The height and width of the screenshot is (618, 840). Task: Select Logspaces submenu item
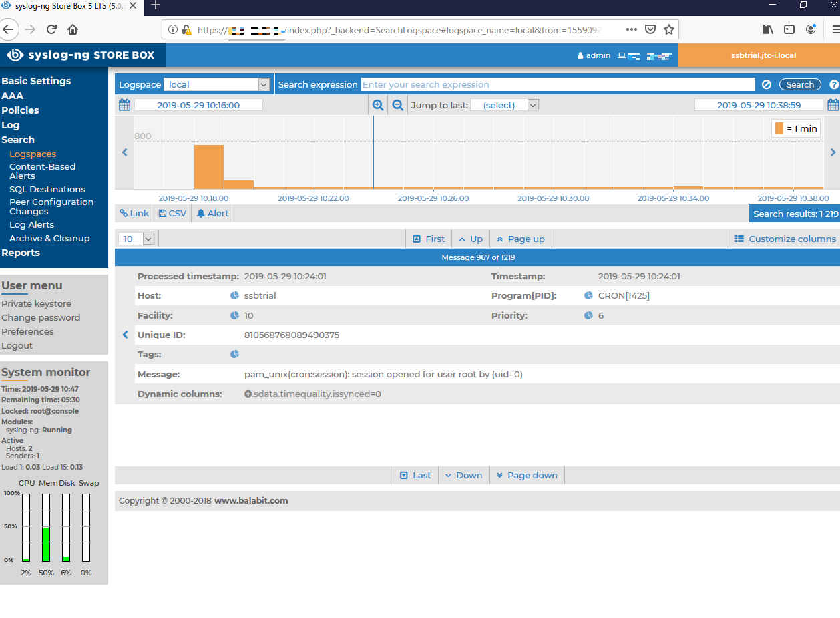coord(33,154)
